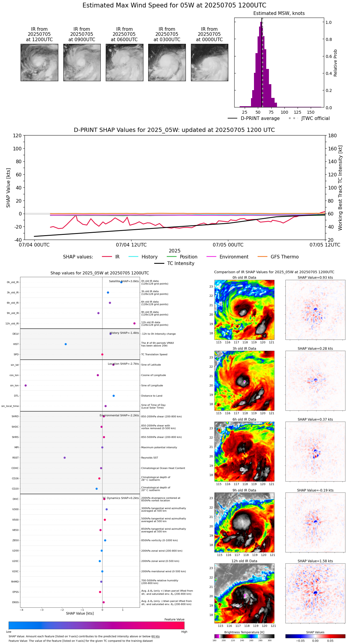Click the 'MPI' row label
Screen dimensions: 349x644
pos(17,447)
